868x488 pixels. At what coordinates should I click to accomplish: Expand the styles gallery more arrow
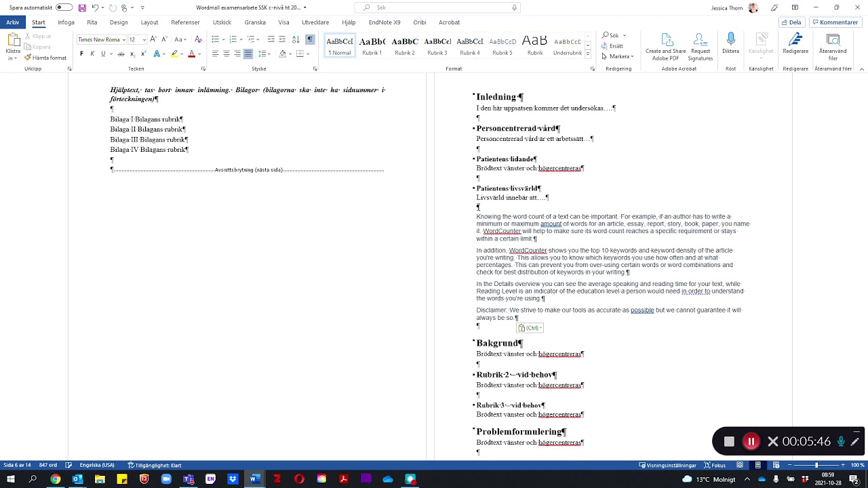point(588,54)
